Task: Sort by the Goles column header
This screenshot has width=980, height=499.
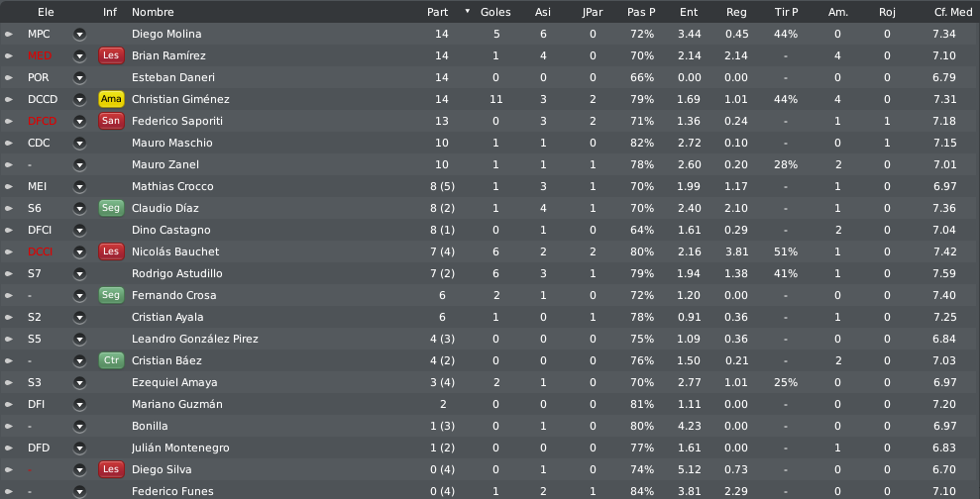Action: [495, 12]
